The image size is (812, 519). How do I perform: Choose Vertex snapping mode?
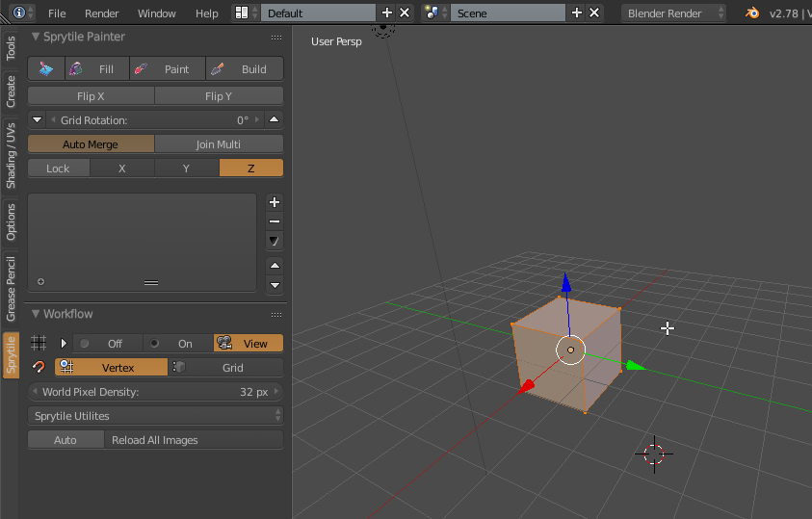[112, 368]
